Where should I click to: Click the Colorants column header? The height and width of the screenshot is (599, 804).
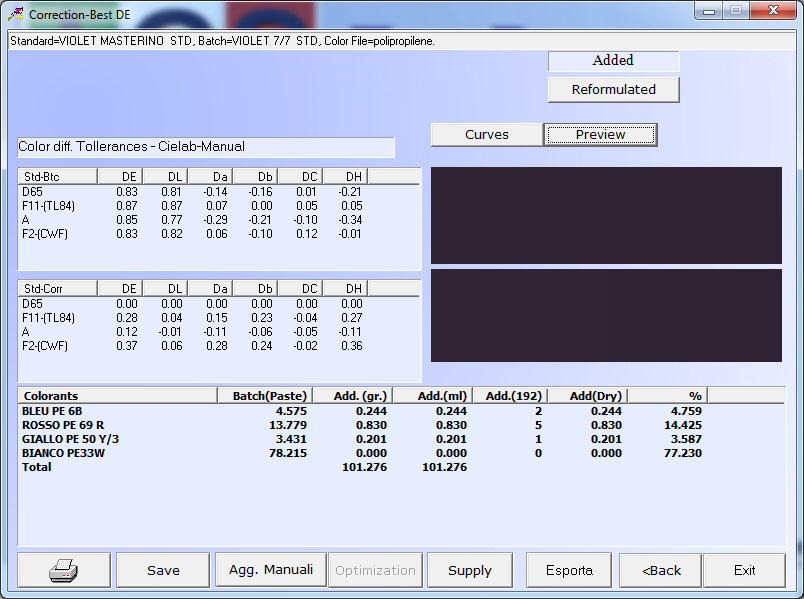pos(117,396)
